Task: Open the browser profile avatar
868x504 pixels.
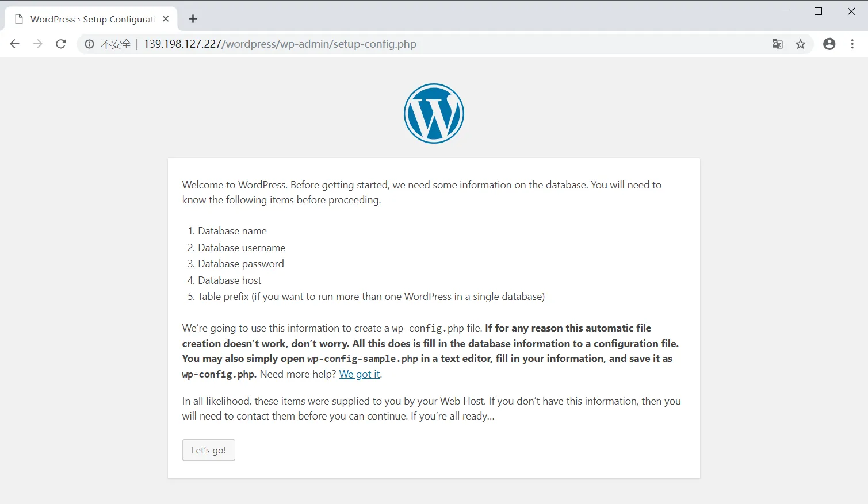Action: tap(829, 44)
